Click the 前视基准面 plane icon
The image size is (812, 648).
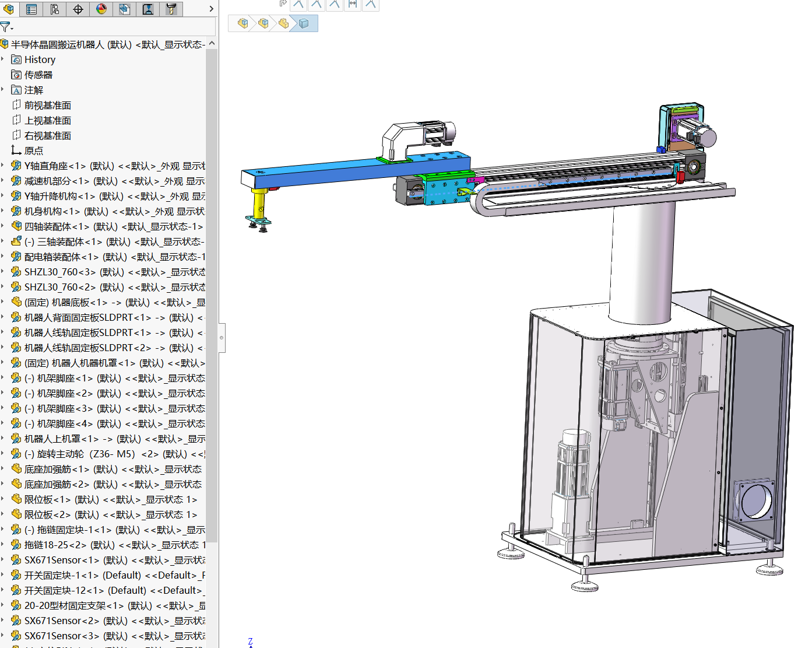point(16,105)
